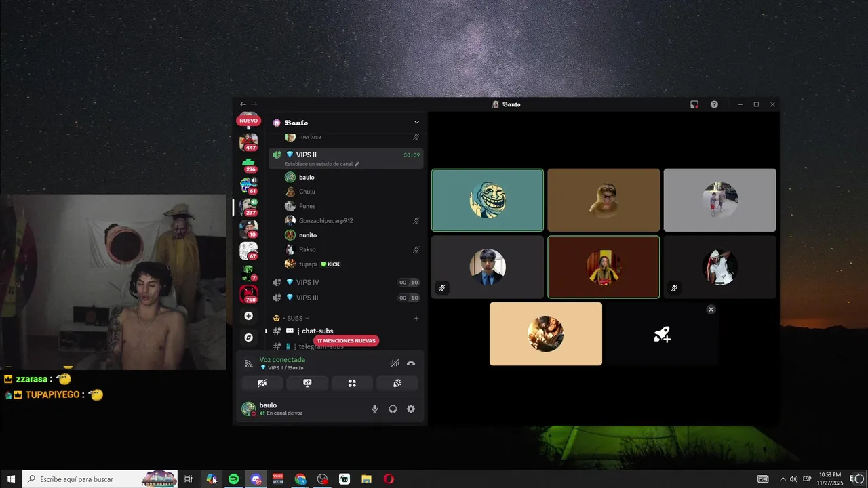The image size is (868, 488).
Task: Add a server with plus button
Action: tap(248, 316)
